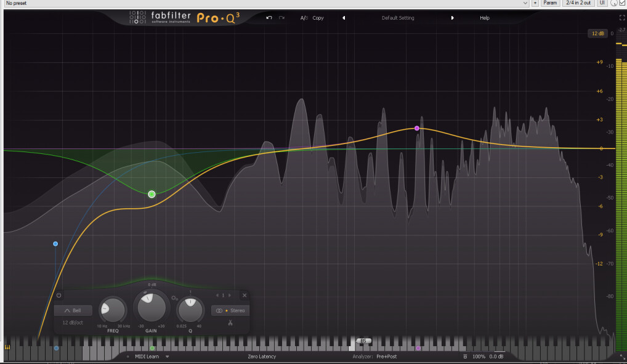This screenshot has width=627, height=364.
Task: Toggle the gain-Q interaction gear icon
Action: pos(174,298)
